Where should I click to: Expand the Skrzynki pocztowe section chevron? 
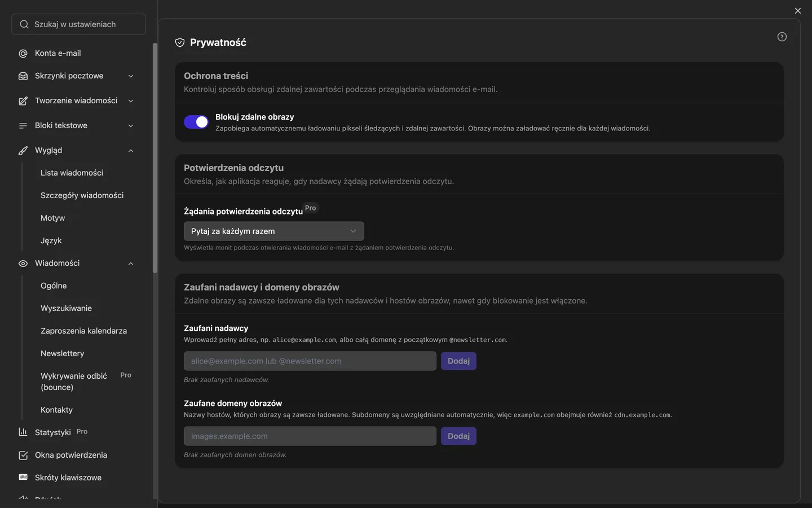pyautogui.click(x=131, y=76)
